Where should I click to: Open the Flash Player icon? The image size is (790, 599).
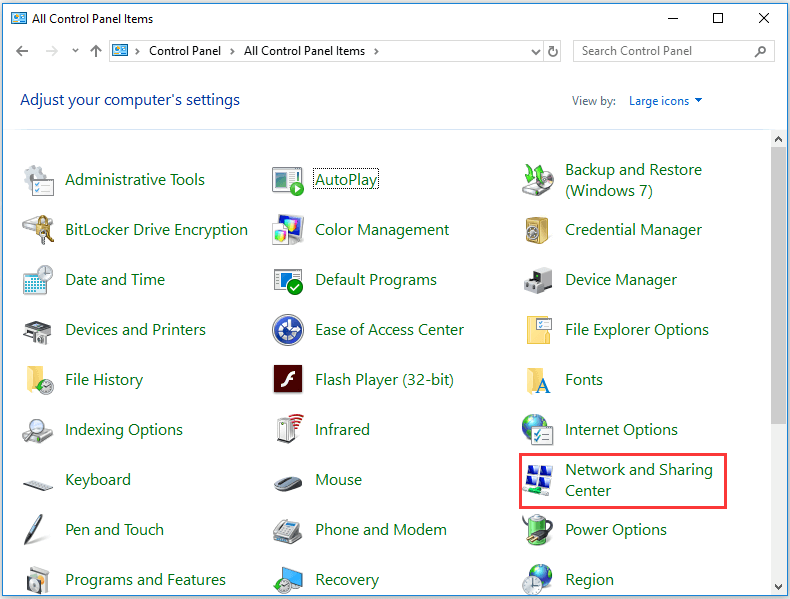[288, 380]
